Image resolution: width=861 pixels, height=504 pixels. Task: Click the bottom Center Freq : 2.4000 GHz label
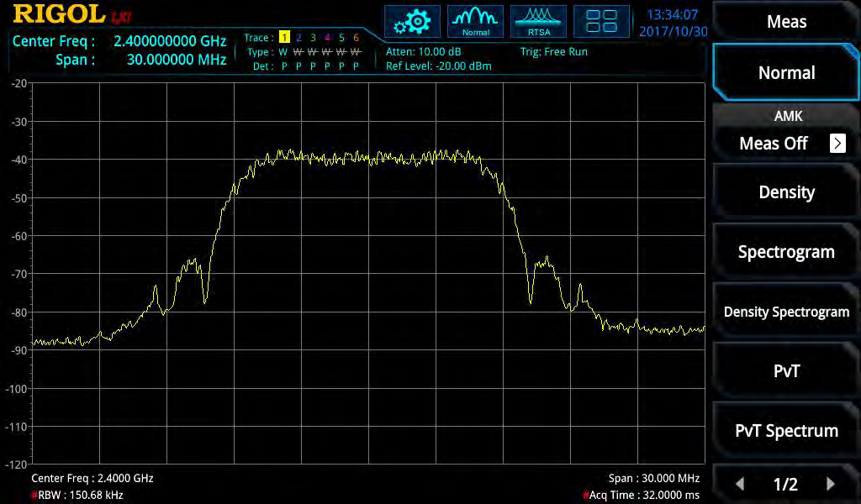click(92, 478)
